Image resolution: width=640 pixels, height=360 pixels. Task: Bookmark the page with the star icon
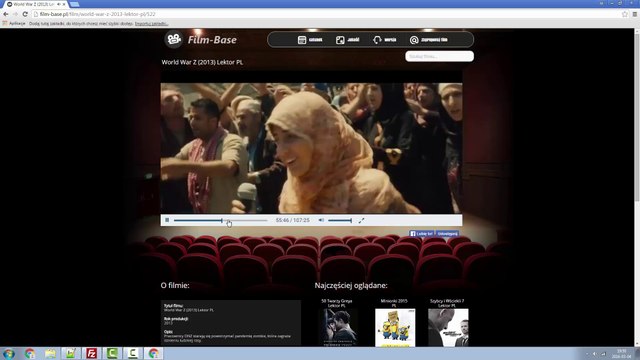pyautogui.click(x=624, y=14)
